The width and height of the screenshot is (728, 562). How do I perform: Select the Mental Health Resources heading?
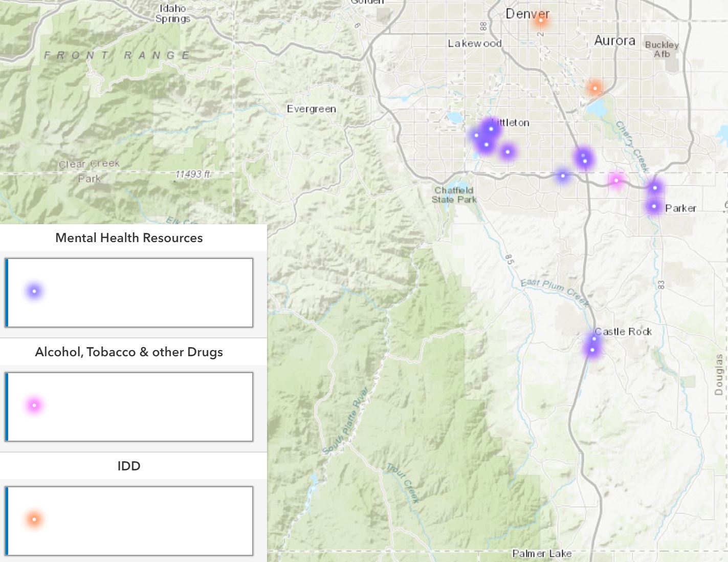[129, 238]
